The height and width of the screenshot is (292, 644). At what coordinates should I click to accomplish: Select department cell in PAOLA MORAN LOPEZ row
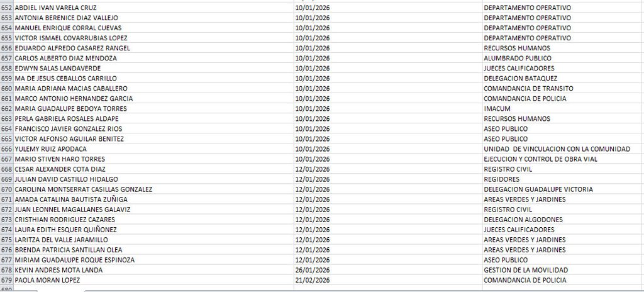click(563, 279)
